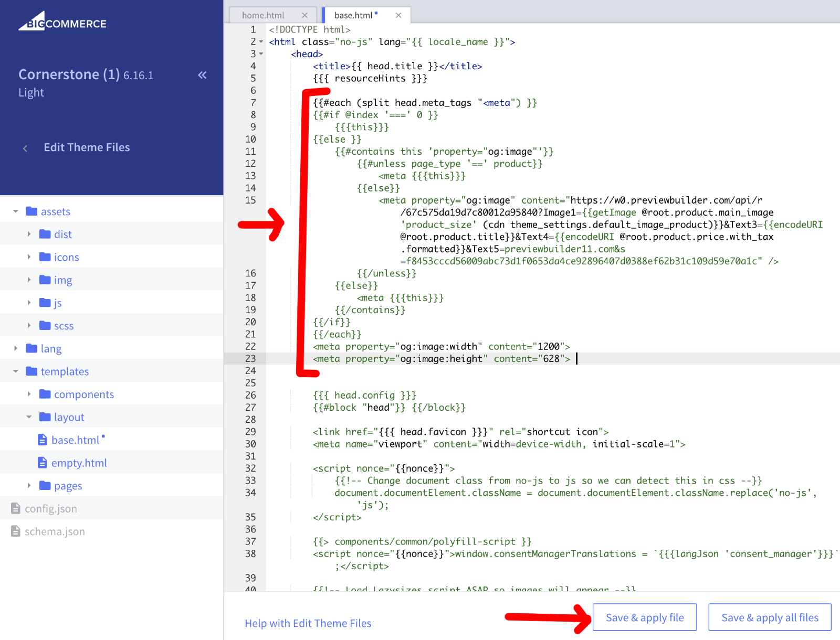Collapse the sidebar with double-chevron icon
The width and height of the screenshot is (840, 640).
(202, 75)
